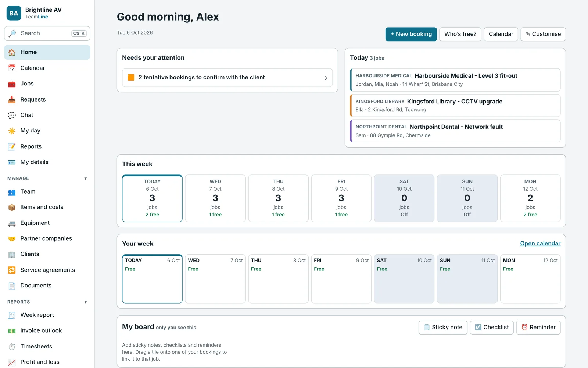Open Equipment via its van icon

coord(12,223)
